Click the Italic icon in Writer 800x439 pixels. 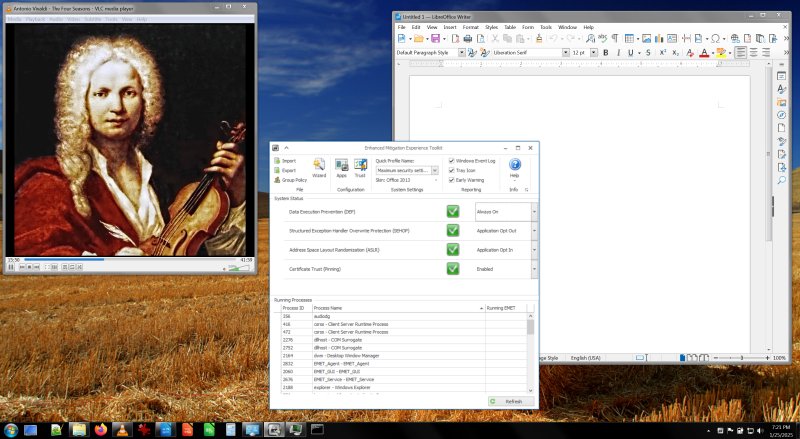[x=619, y=52]
